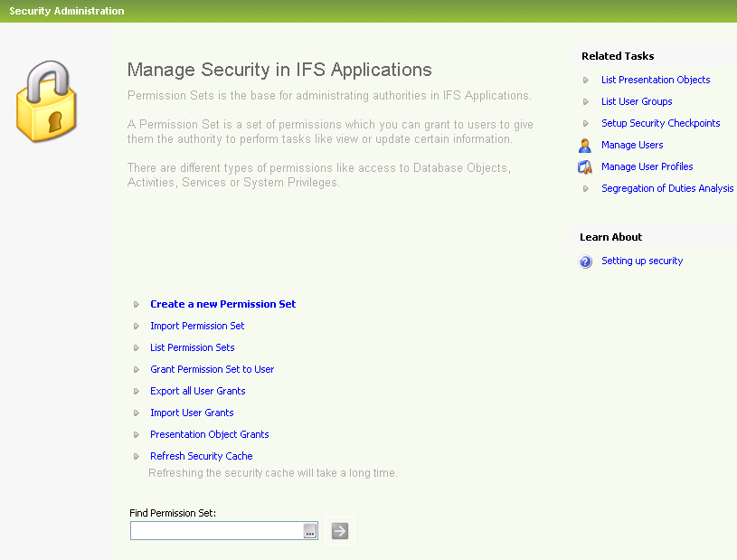
Task: Select Import Permission Set link
Action: (x=197, y=326)
